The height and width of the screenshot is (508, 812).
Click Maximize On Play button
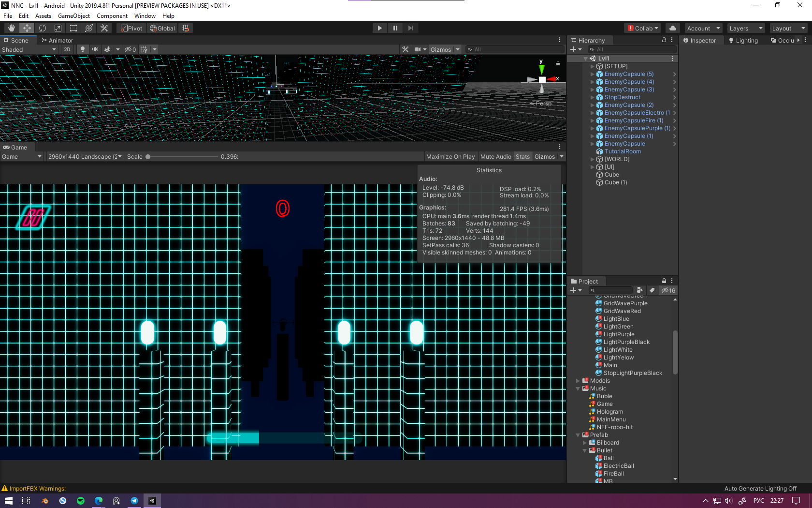pos(450,157)
